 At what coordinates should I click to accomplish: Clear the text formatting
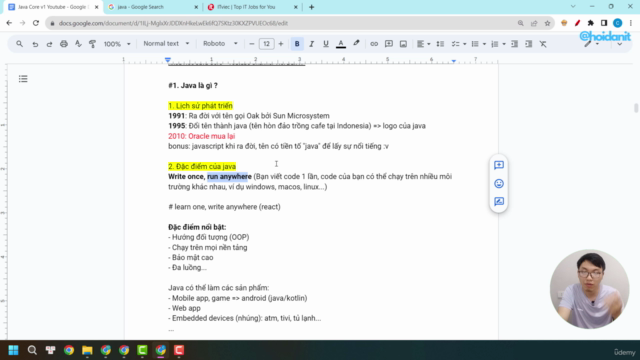point(543,44)
